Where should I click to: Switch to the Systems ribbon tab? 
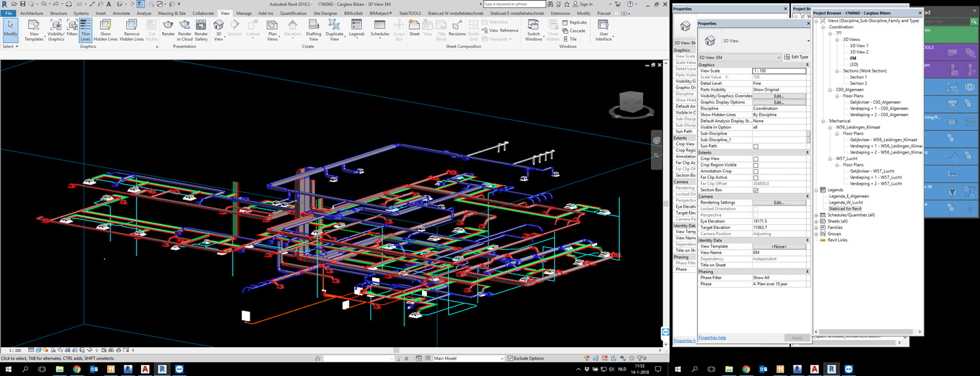click(81, 13)
